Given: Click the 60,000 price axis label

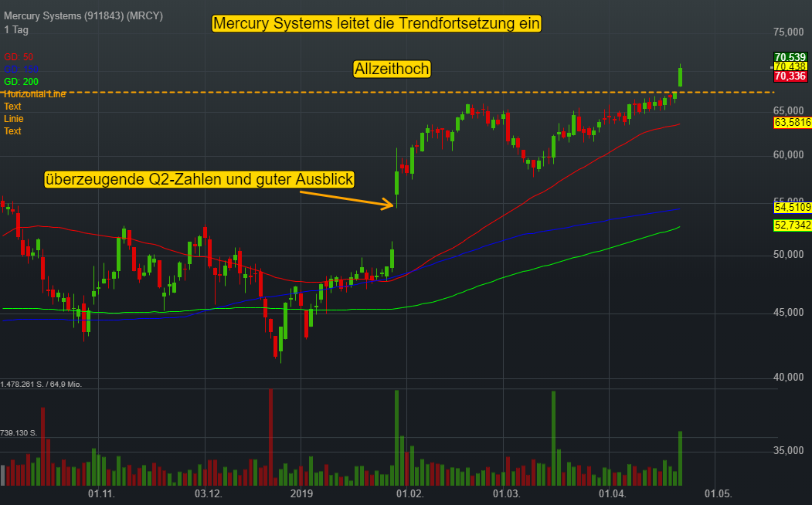Looking at the screenshot, I should tap(789, 154).
